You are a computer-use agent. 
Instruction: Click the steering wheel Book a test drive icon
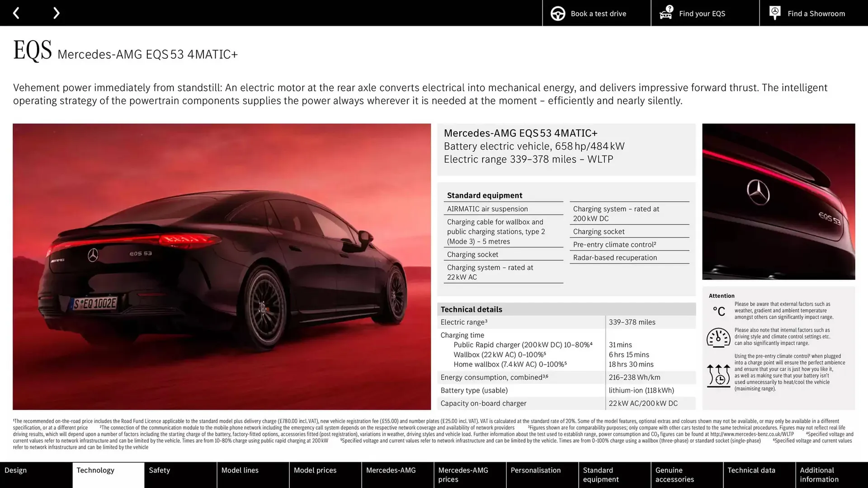point(557,13)
